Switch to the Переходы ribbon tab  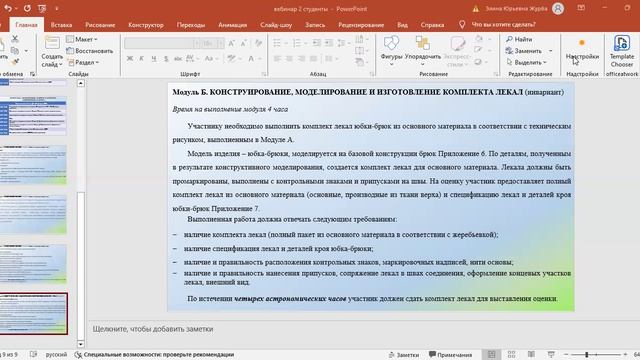click(x=191, y=25)
